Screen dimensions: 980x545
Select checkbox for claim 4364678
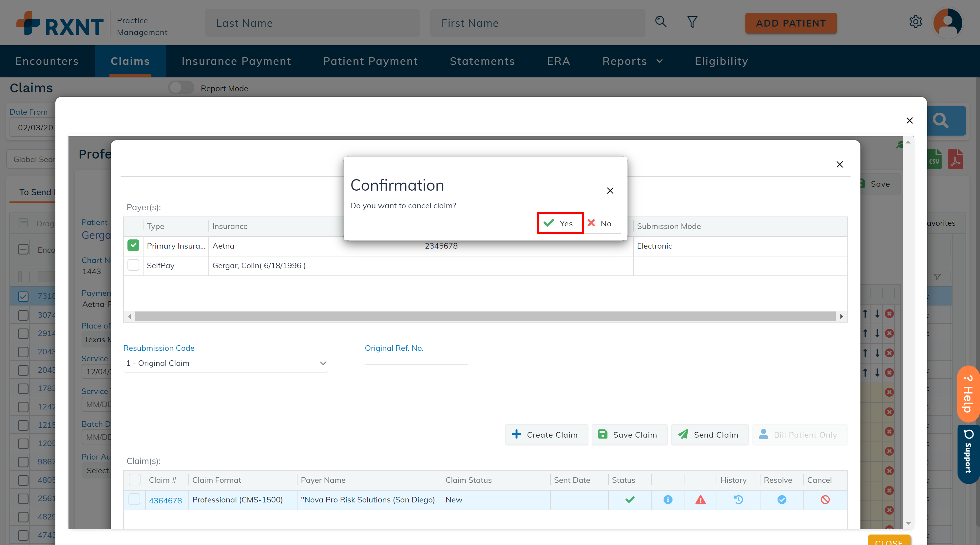click(134, 499)
